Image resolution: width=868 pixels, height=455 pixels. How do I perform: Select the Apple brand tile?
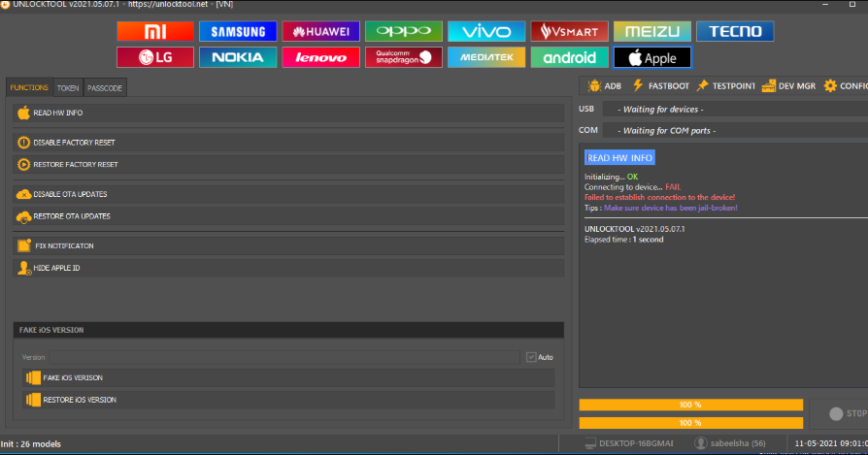click(651, 57)
